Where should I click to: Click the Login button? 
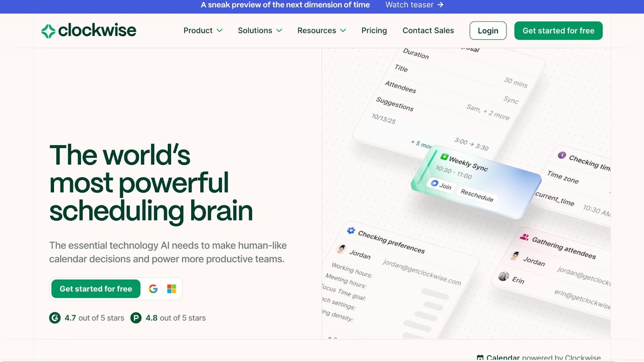coord(488,30)
